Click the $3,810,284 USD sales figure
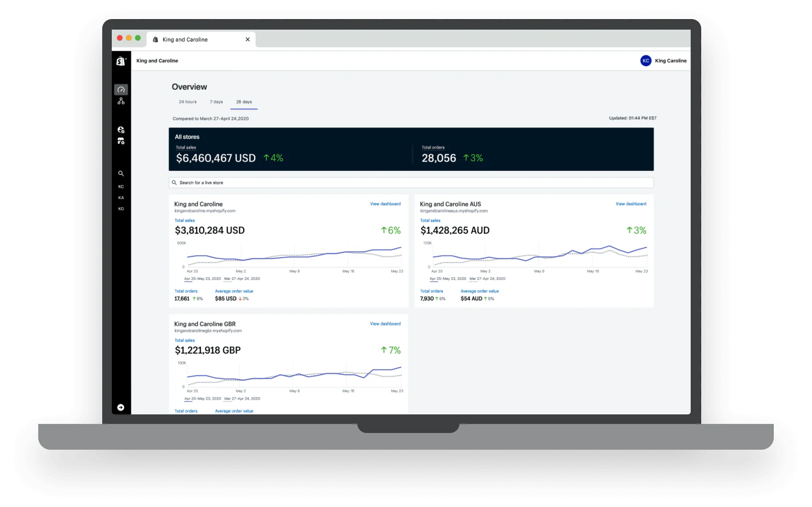812x507 pixels. [210, 231]
